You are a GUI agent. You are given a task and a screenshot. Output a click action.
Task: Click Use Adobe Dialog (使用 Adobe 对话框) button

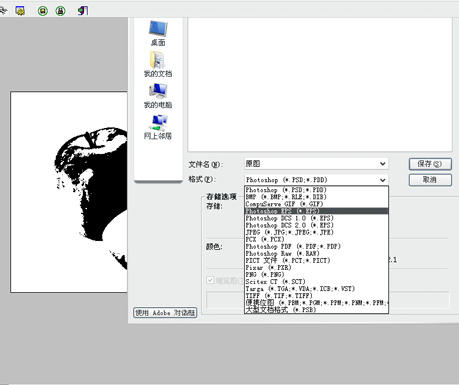click(165, 313)
